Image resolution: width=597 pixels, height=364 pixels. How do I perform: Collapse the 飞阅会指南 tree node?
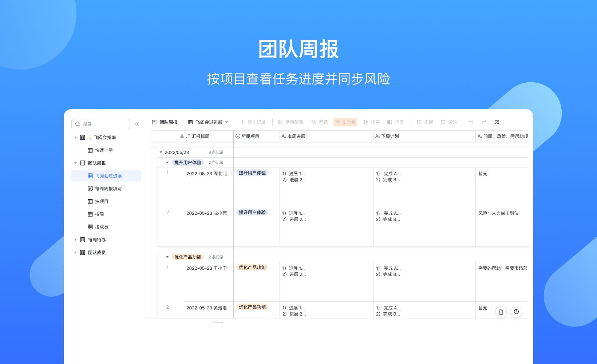point(75,138)
